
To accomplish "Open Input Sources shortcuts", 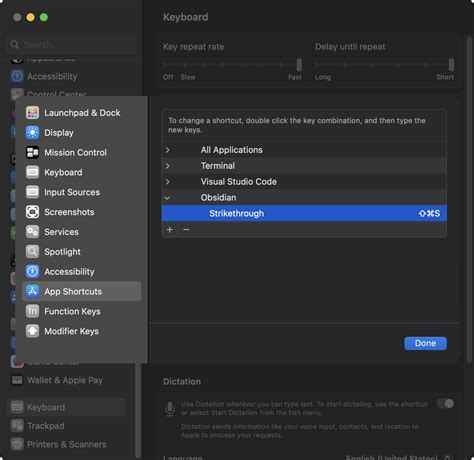I will coord(82,192).
